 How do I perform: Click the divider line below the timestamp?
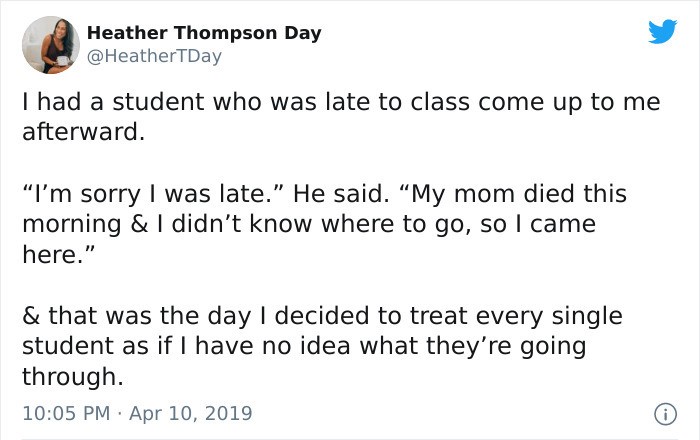click(x=350, y=439)
